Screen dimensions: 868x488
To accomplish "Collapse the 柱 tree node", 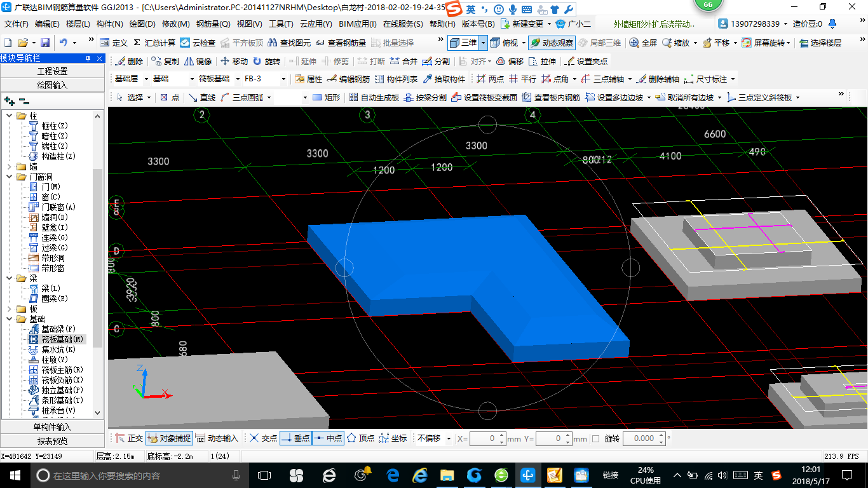I will pos(10,116).
